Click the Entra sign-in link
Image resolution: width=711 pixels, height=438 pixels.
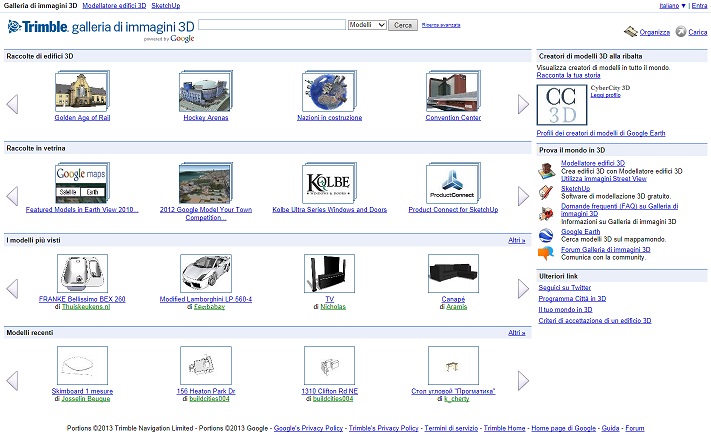pos(699,5)
